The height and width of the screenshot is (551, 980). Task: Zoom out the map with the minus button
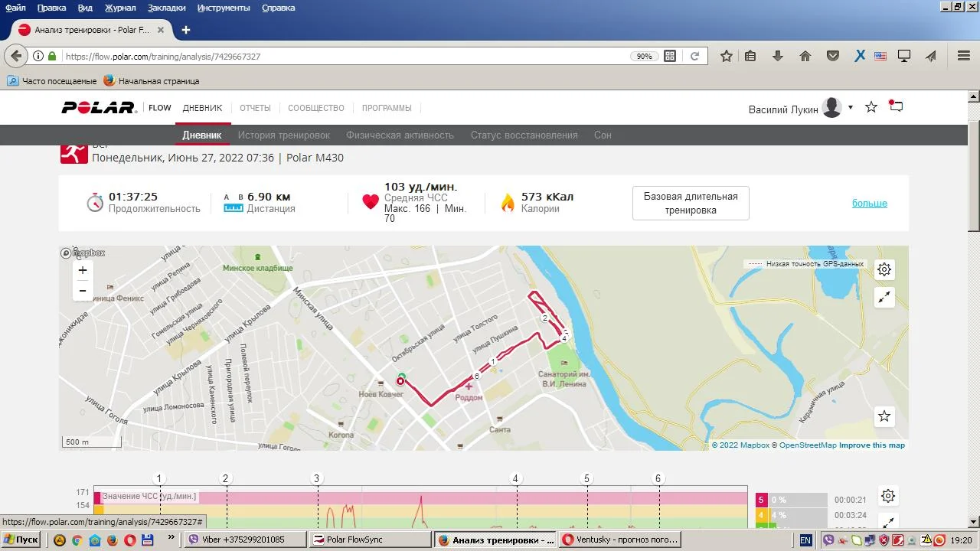coord(83,291)
